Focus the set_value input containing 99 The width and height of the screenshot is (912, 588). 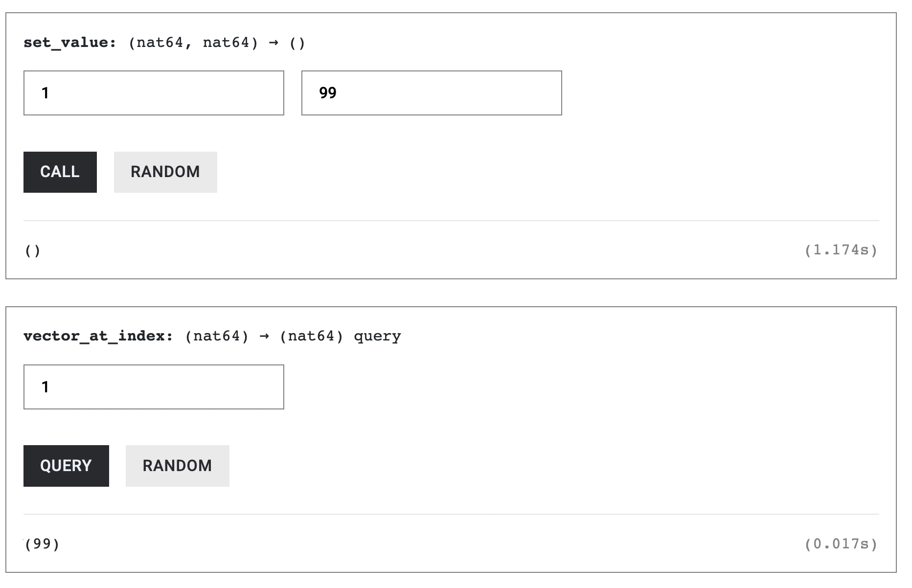[432, 93]
